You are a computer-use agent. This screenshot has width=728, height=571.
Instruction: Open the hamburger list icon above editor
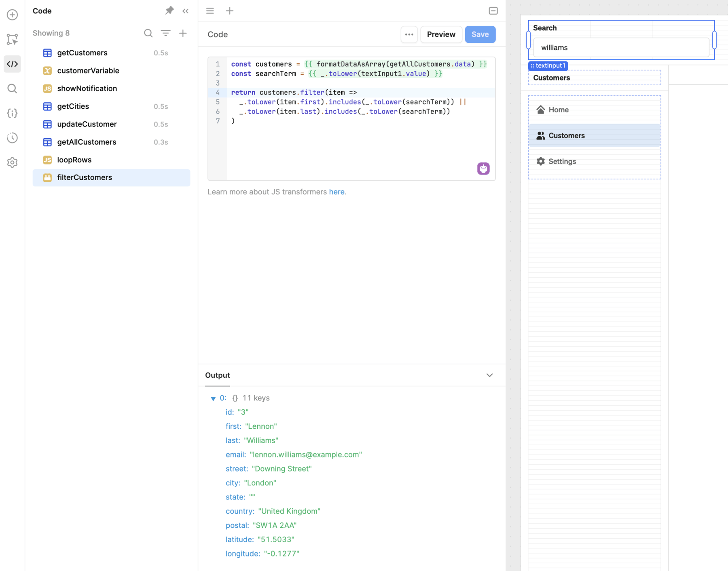[x=210, y=11]
